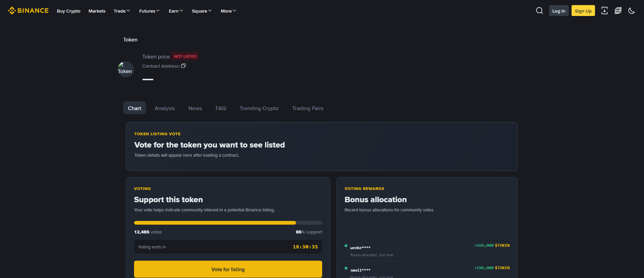
Task: Open the Trading Pairs tab
Action: pyautogui.click(x=308, y=108)
